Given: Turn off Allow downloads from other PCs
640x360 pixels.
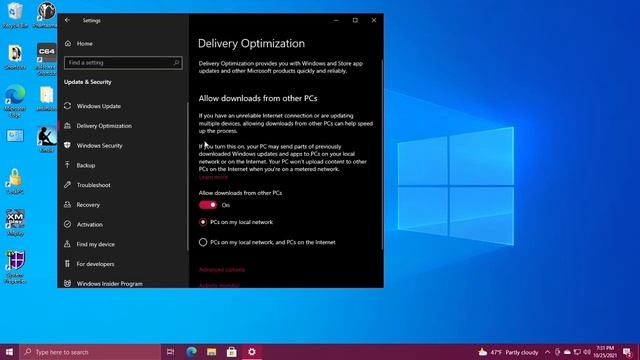Looking at the screenshot, I should pos(208,205).
